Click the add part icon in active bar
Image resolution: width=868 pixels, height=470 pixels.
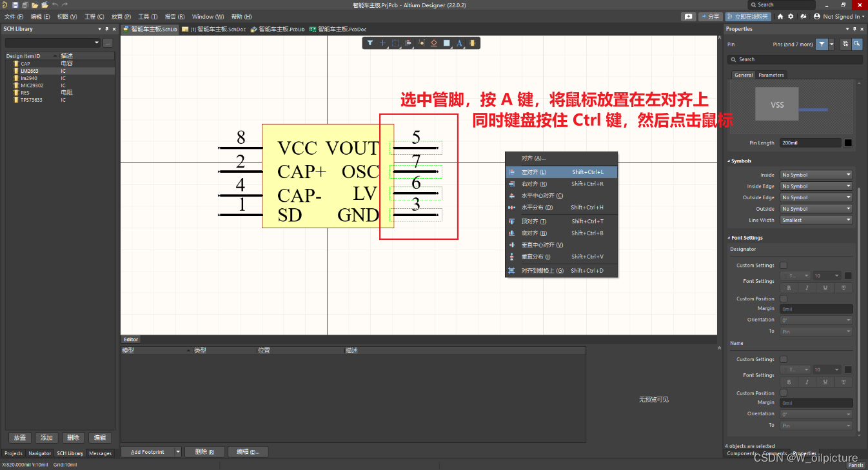[x=472, y=43]
